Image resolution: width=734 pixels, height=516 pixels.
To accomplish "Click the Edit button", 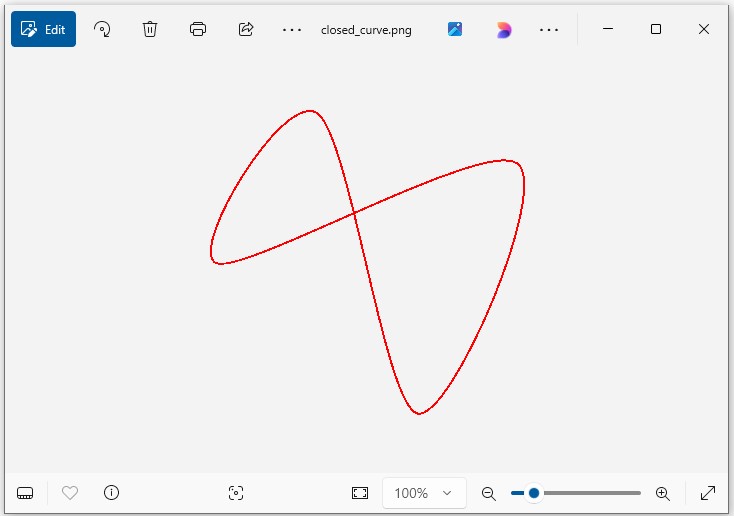I will [43, 29].
